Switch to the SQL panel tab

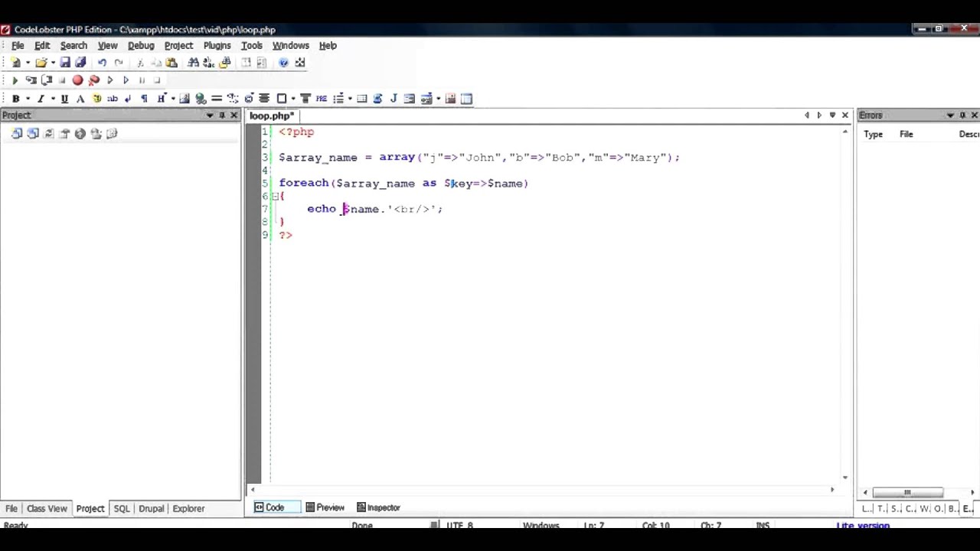[x=122, y=508]
